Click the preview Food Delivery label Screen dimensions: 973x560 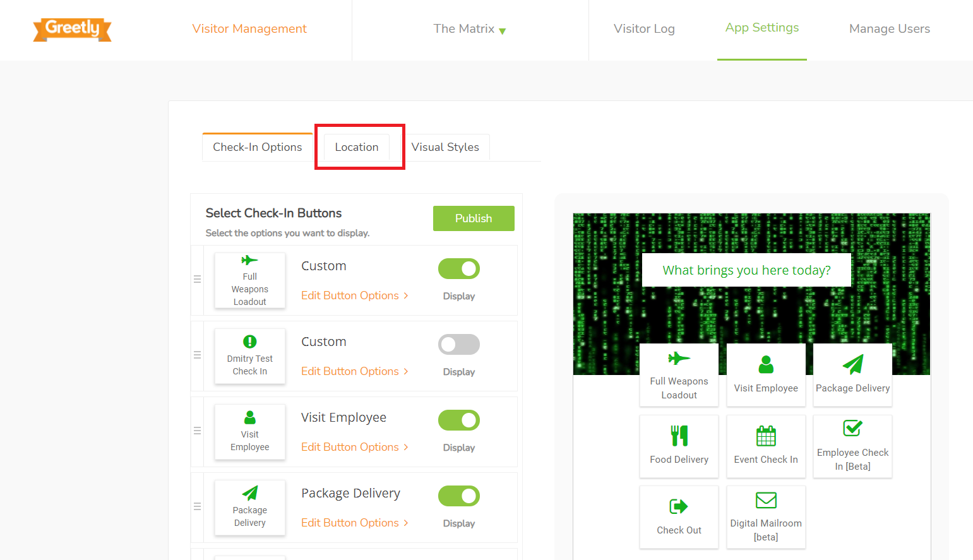pos(679,460)
